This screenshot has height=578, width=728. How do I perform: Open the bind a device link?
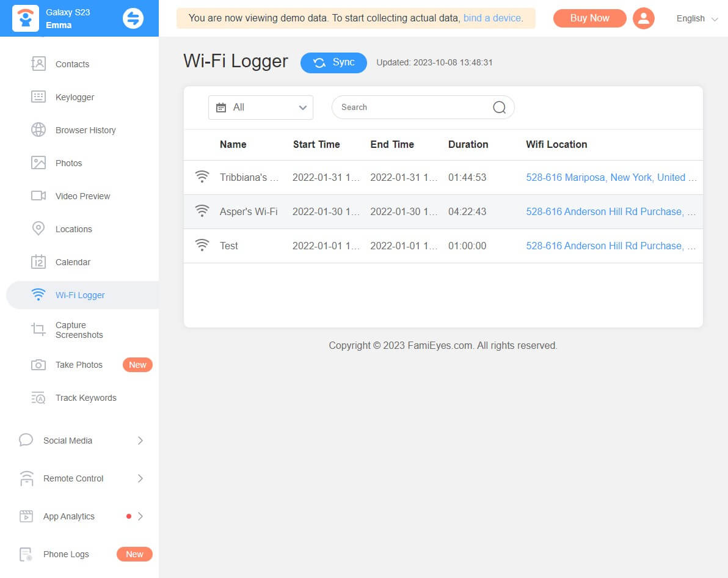(492, 18)
